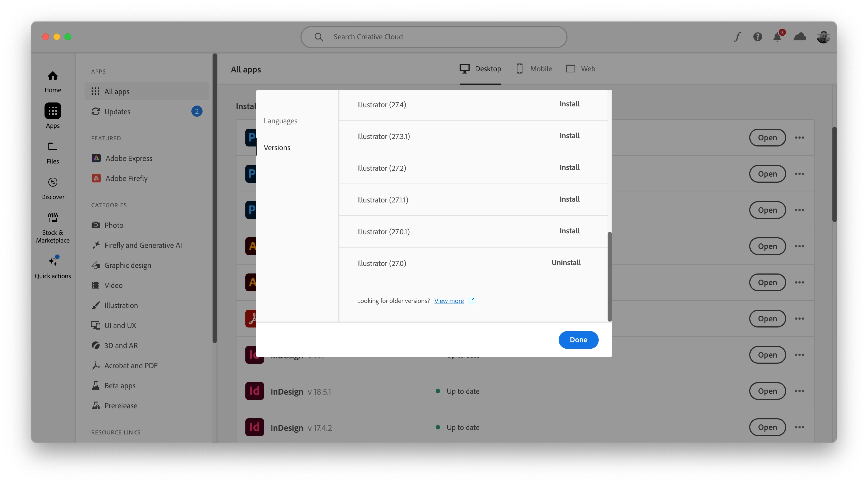Open more options for InDesign v 18.5.1
868x484 pixels.
(x=799, y=391)
